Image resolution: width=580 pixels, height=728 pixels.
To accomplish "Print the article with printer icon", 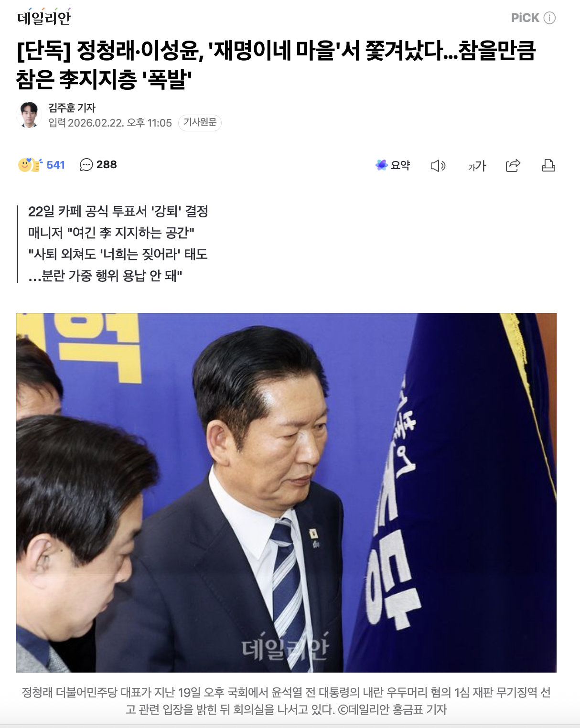I will [548, 165].
